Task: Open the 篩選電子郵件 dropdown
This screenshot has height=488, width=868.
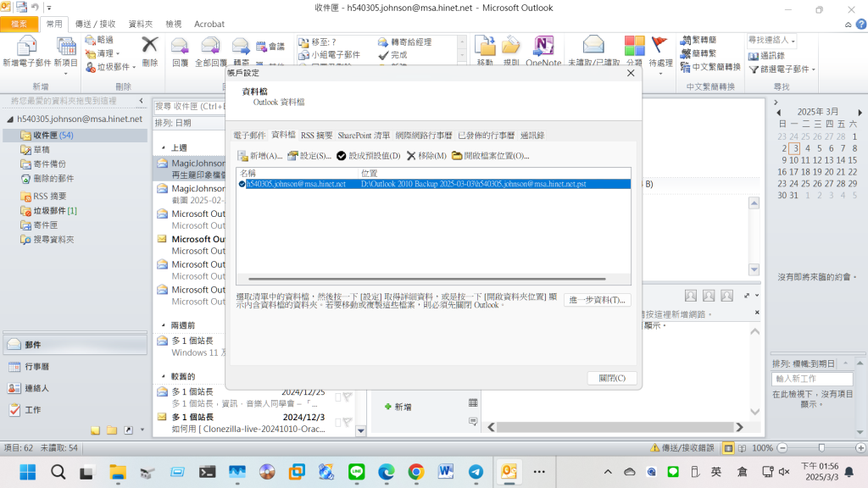Action: (x=814, y=69)
